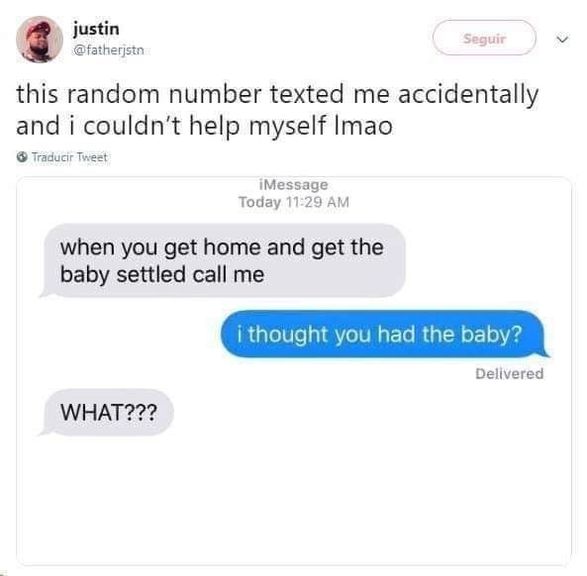Click the iMessage header label

294,185
